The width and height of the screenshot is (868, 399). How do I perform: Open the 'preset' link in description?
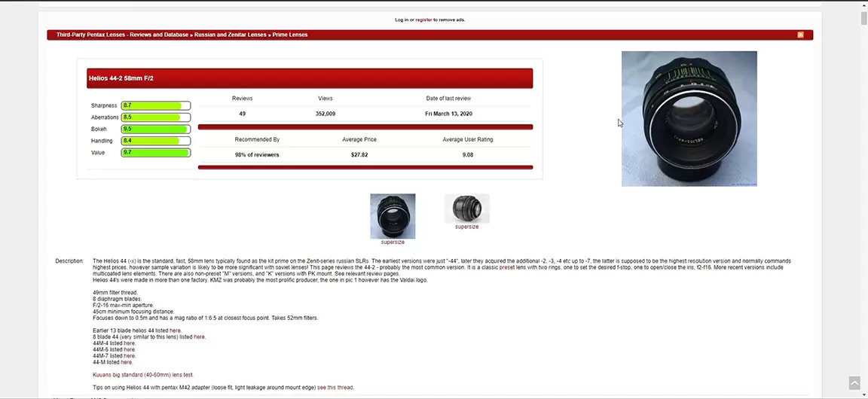pyautogui.click(x=507, y=267)
